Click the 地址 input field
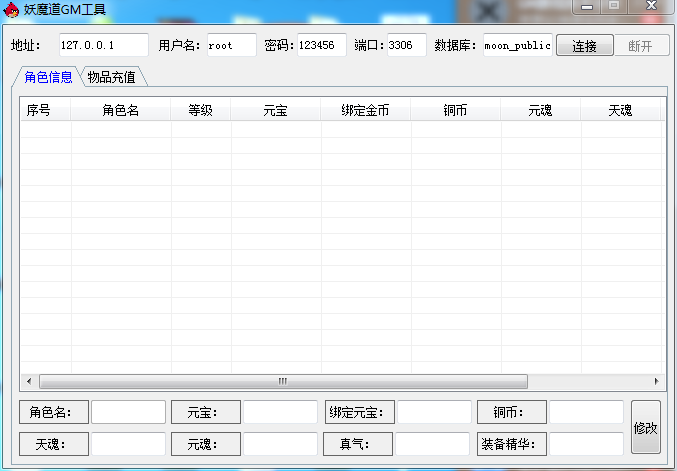Image resolution: width=677 pixels, height=471 pixels. coord(104,45)
